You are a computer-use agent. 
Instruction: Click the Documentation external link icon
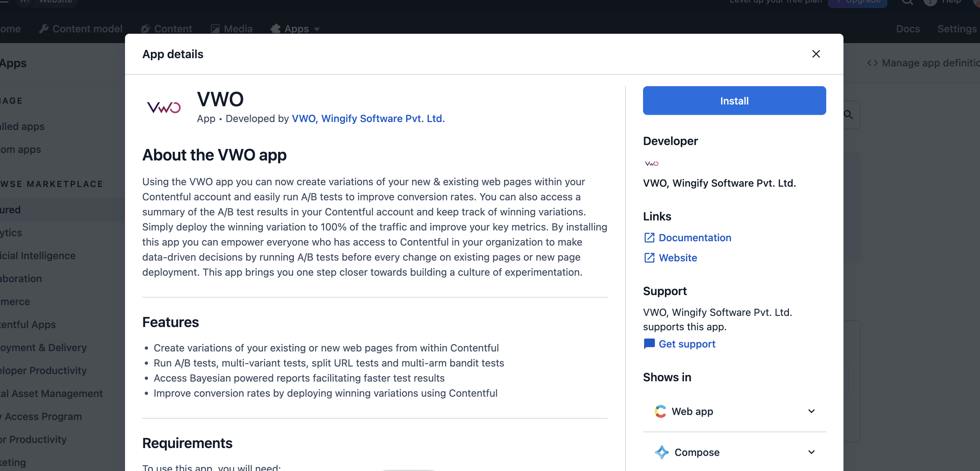click(x=649, y=238)
